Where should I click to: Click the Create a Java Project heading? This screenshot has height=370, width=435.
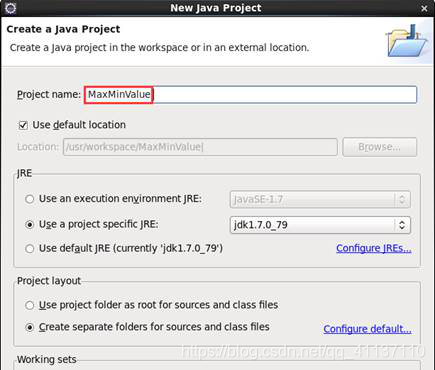point(63,29)
